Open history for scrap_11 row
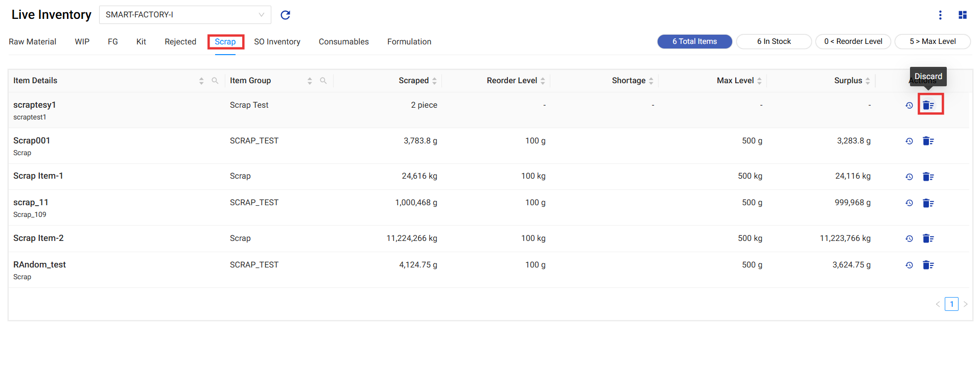Screen dimensions: 980x366 click(x=909, y=203)
